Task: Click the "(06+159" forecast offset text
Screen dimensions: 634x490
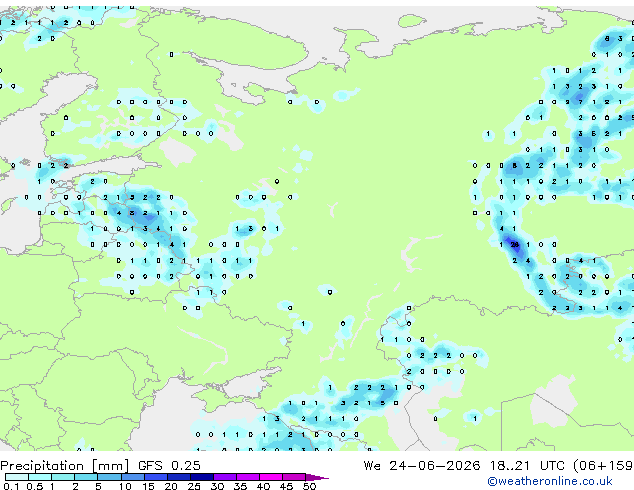Action: point(603,466)
